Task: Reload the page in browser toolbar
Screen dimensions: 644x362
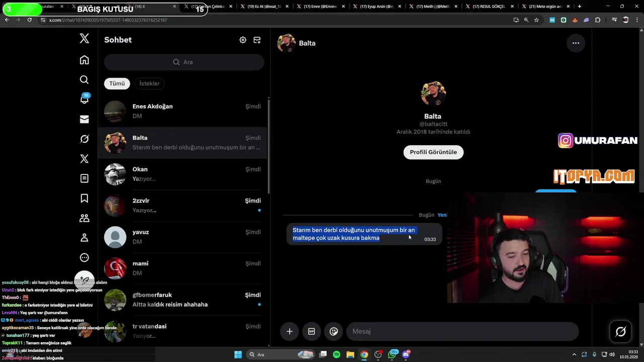Action: coord(29,20)
